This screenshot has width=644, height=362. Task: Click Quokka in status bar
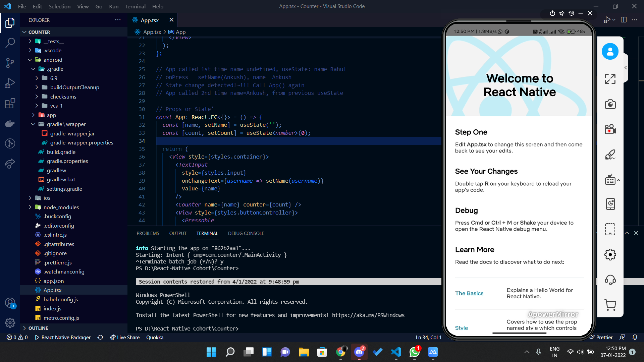point(155,337)
